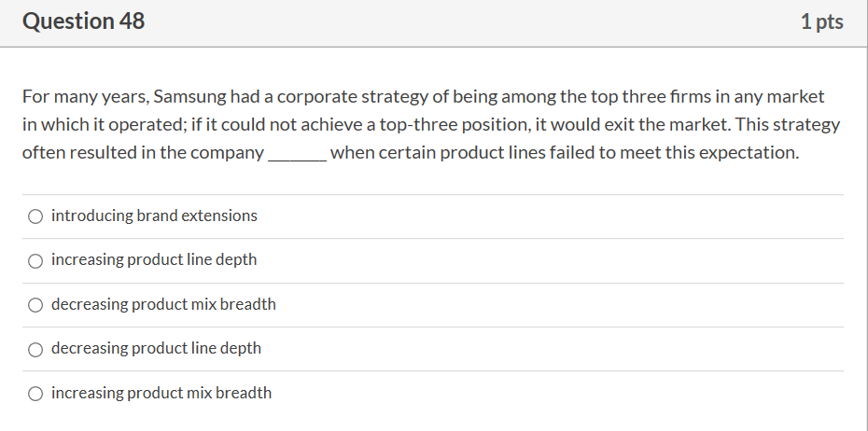The width and height of the screenshot is (868, 431).
Task: Click the 'increasing product line depth' answer label
Action: (x=154, y=259)
